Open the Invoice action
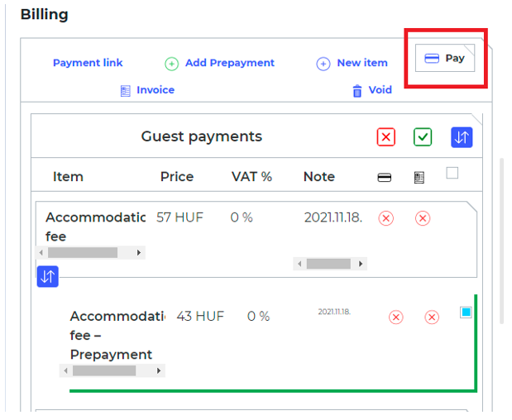 [x=147, y=90]
